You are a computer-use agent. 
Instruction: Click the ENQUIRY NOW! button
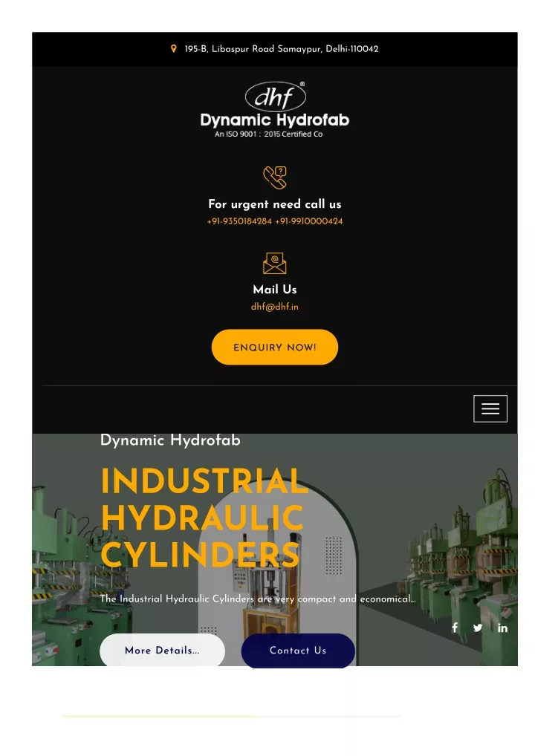point(274,347)
